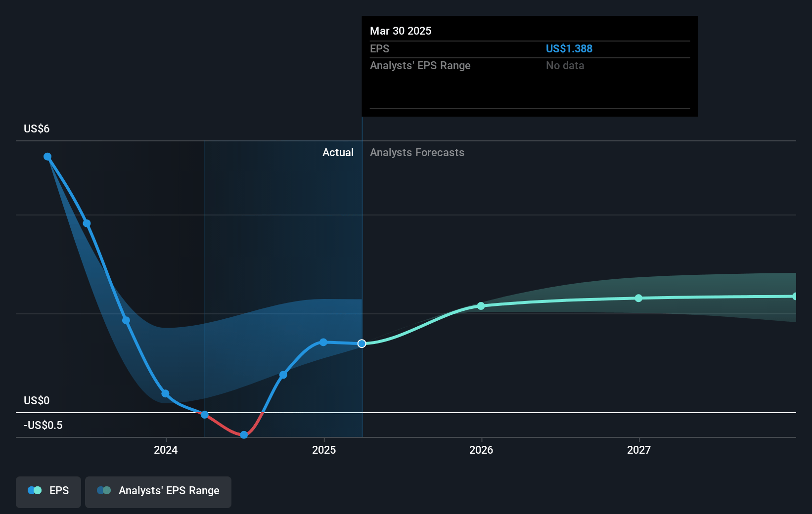Select the highlighted Mar 30 2025 EPS point

[362, 343]
